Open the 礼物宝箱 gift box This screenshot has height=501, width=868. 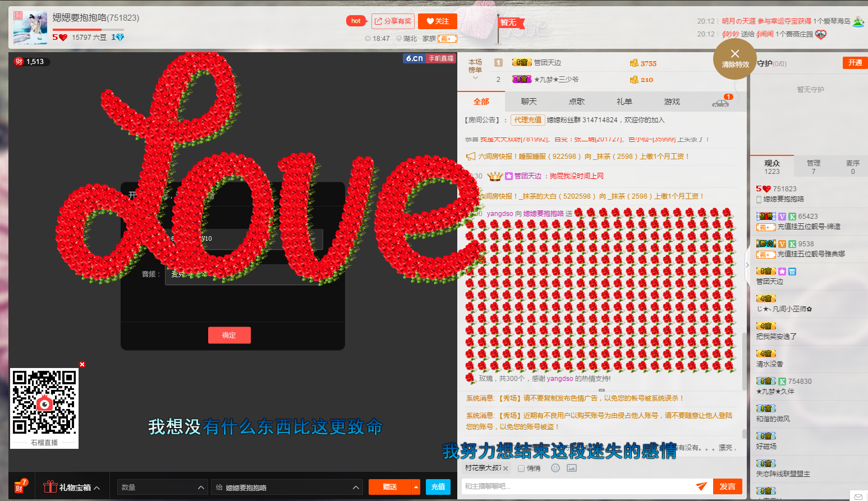[x=72, y=487]
